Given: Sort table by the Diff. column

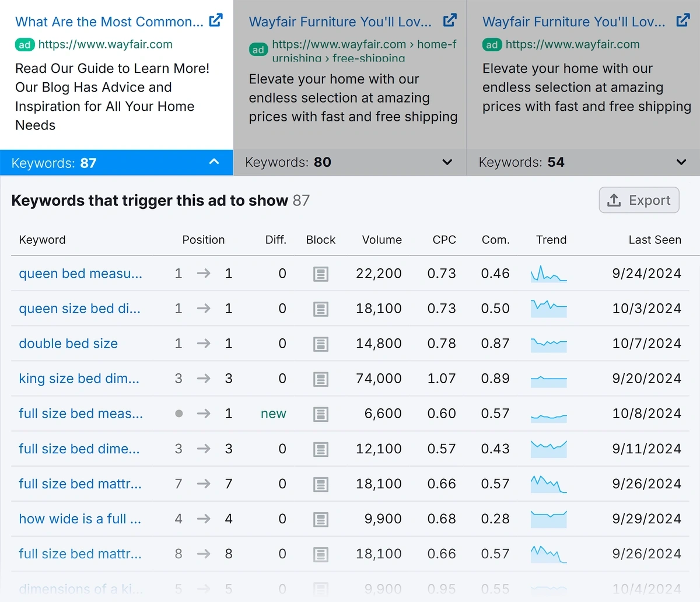Looking at the screenshot, I should pos(276,240).
